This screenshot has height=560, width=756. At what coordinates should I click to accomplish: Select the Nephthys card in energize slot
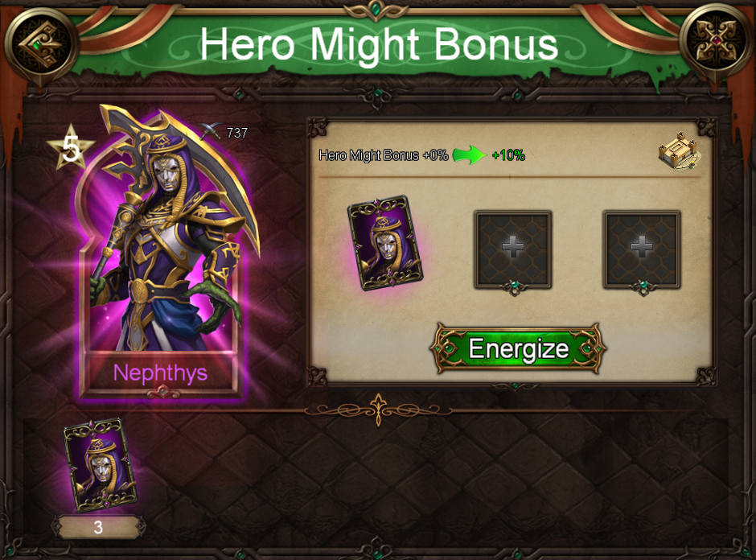pos(385,243)
